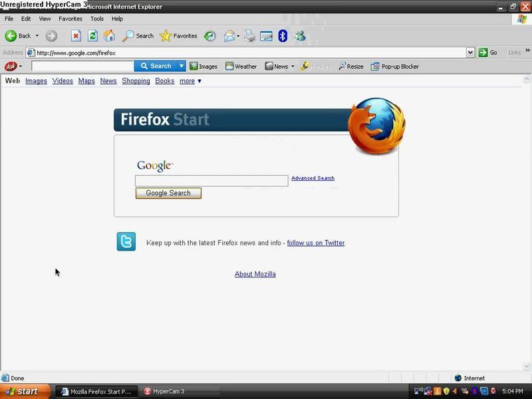Click the Ask toolbar logo
This screenshot has height=399, width=532.
point(11,66)
